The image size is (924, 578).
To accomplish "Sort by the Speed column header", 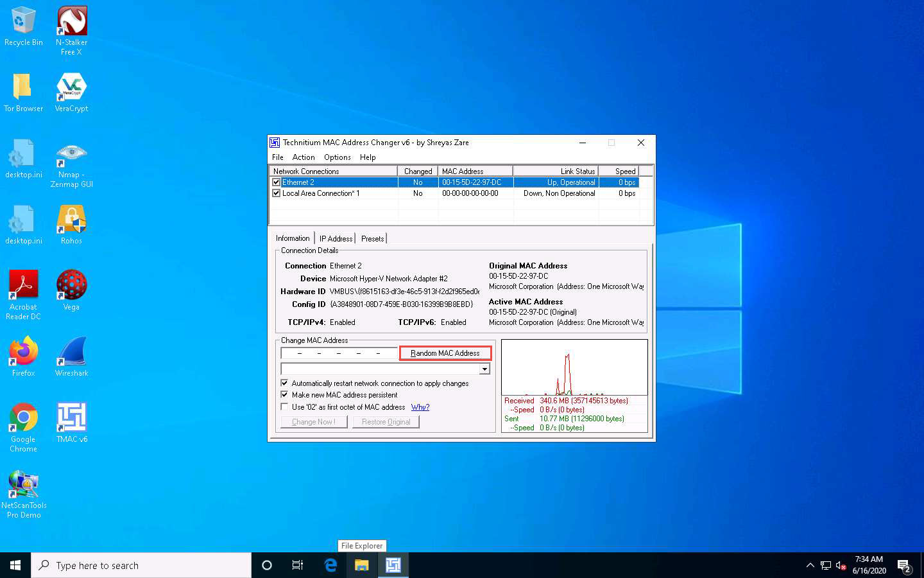I will [x=619, y=171].
